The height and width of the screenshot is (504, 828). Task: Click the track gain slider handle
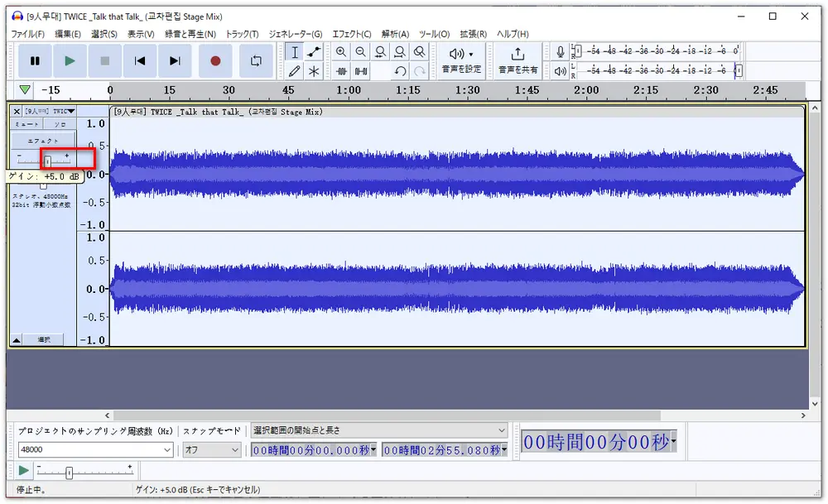48,160
